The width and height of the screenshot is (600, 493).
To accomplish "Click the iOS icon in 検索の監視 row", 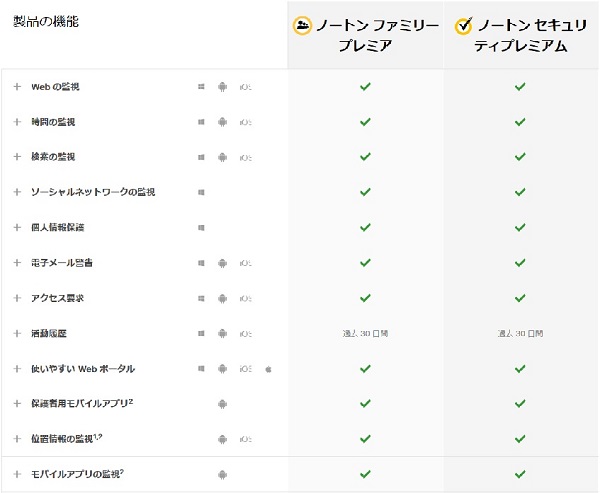I will click(245, 157).
